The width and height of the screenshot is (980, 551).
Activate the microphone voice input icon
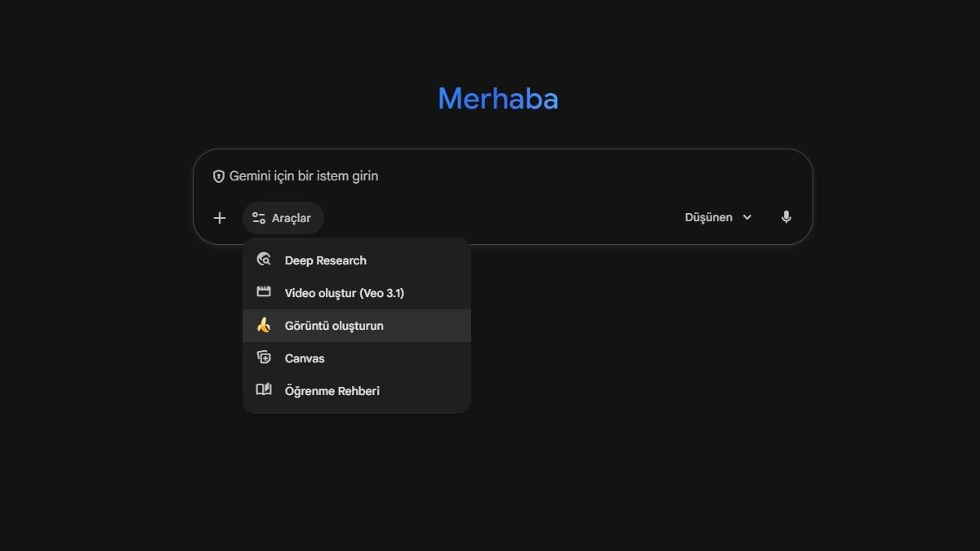coord(786,217)
